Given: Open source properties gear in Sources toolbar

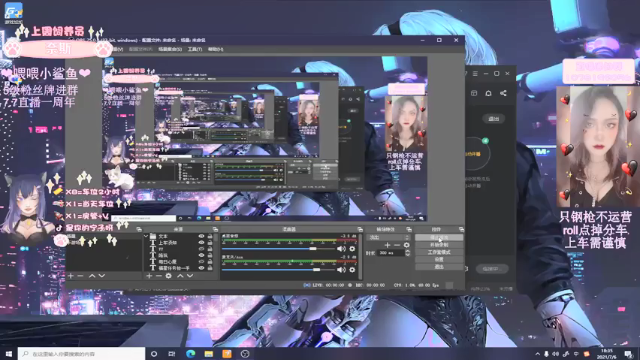Looking at the screenshot, I should point(169,276).
